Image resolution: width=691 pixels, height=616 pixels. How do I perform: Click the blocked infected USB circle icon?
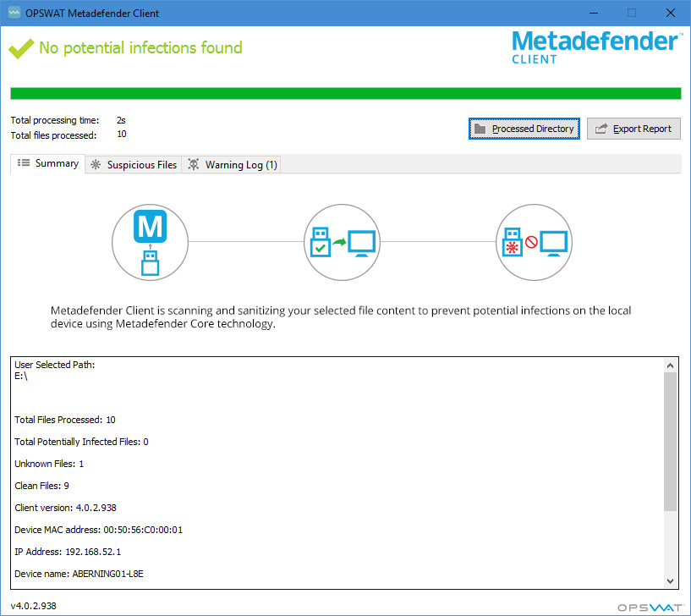tap(535, 242)
